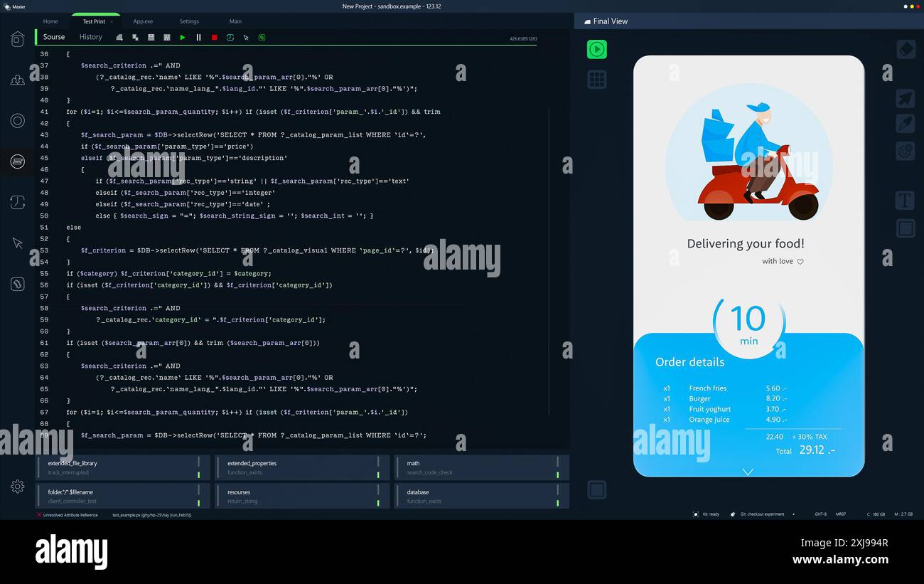Image resolution: width=924 pixels, height=584 pixels.
Task: Select the arrow send tool in the right panel
Action: coord(905,98)
